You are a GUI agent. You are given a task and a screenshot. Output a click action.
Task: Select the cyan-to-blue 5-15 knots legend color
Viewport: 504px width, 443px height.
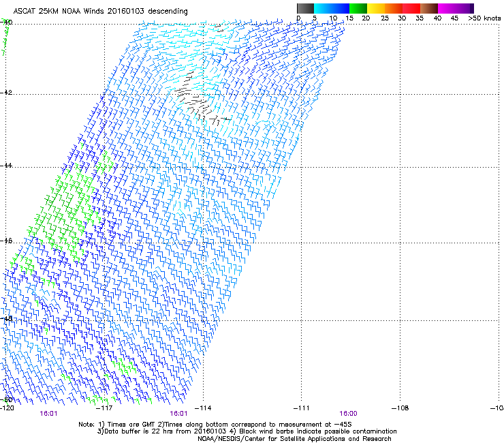[332, 8]
